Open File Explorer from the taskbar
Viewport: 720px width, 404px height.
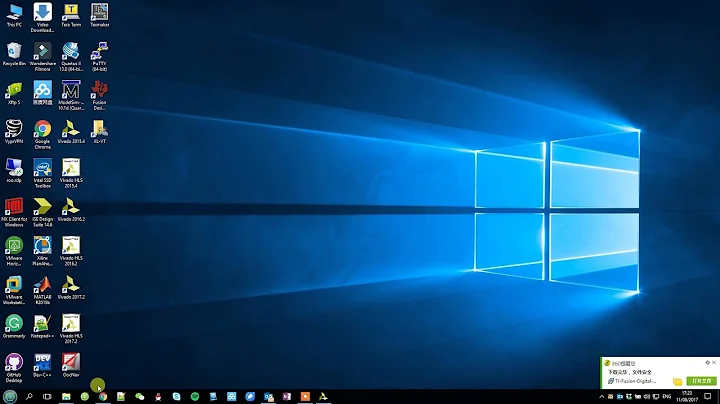[66, 397]
